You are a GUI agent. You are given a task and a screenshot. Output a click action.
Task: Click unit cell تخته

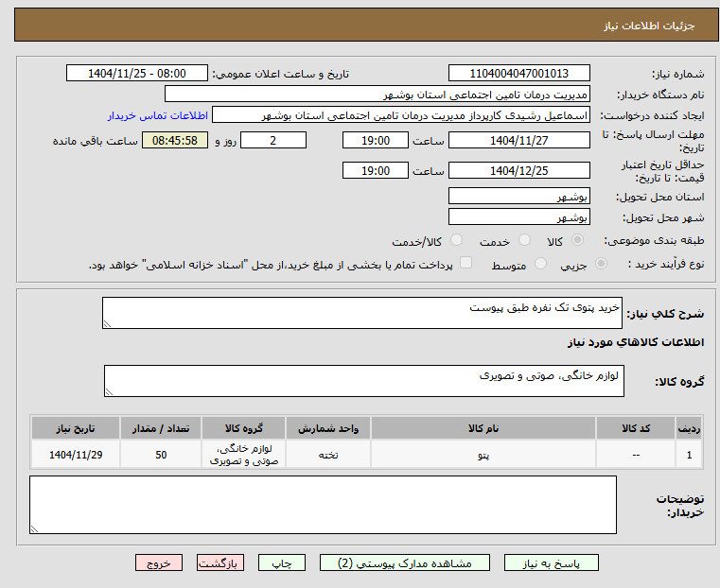[x=328, y=455]
